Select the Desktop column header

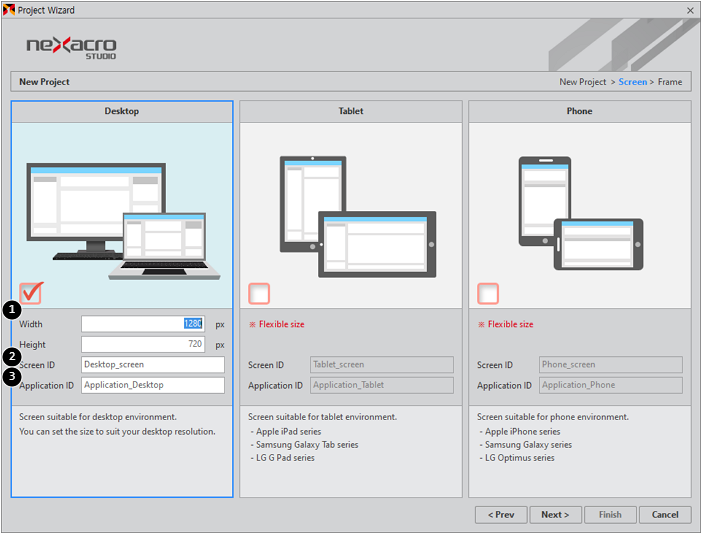click(122, 111)
